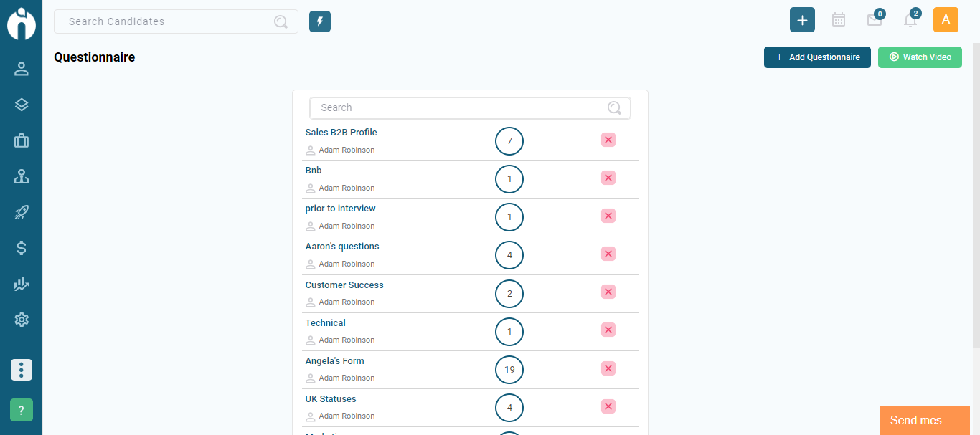Click the lightning bolt quick action icon

click(x=320, y=21)
